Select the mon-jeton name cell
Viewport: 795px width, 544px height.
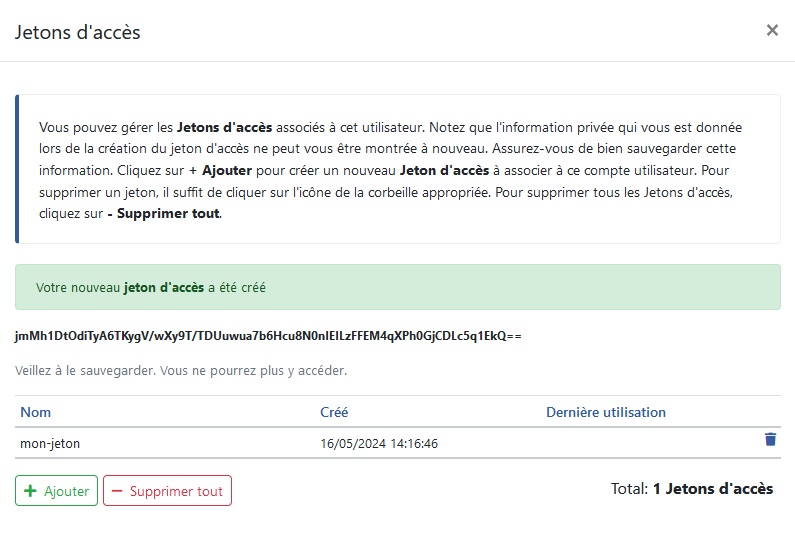(50, 444)
